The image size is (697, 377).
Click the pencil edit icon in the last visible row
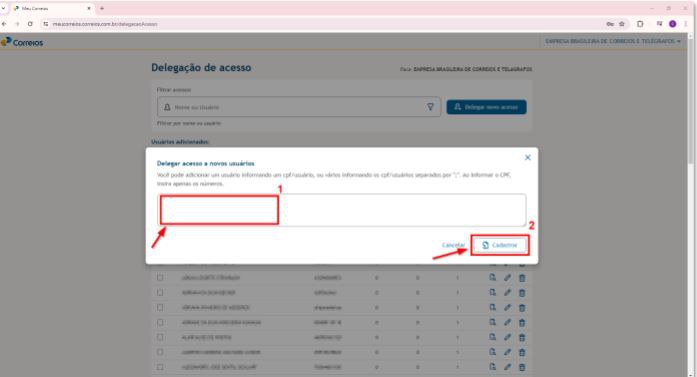click(507, 367)
